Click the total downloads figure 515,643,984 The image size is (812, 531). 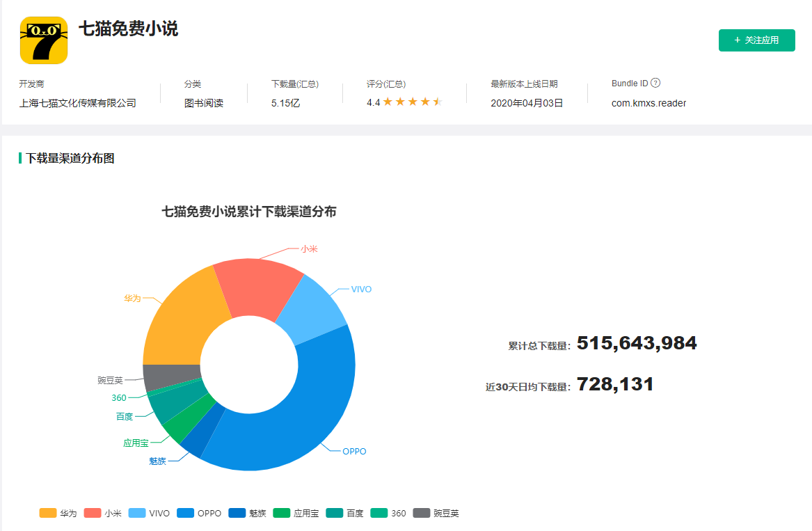pos(637,343)
